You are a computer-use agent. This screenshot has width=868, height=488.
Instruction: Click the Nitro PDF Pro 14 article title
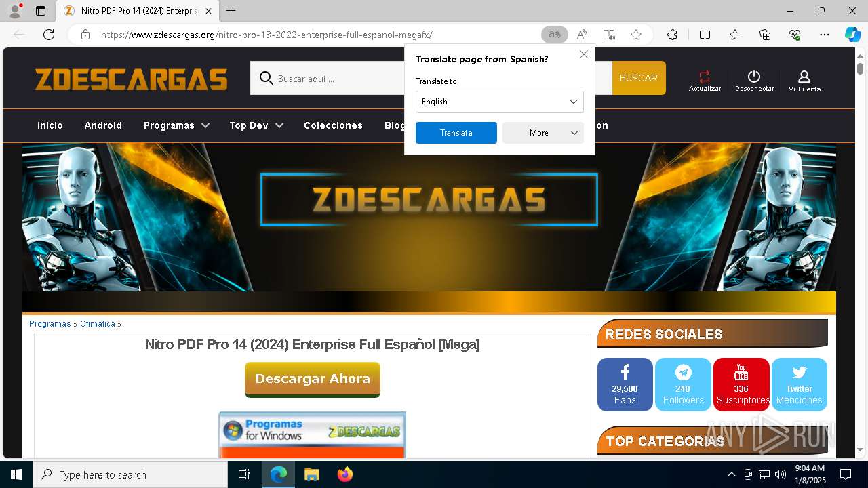[312, 344]
